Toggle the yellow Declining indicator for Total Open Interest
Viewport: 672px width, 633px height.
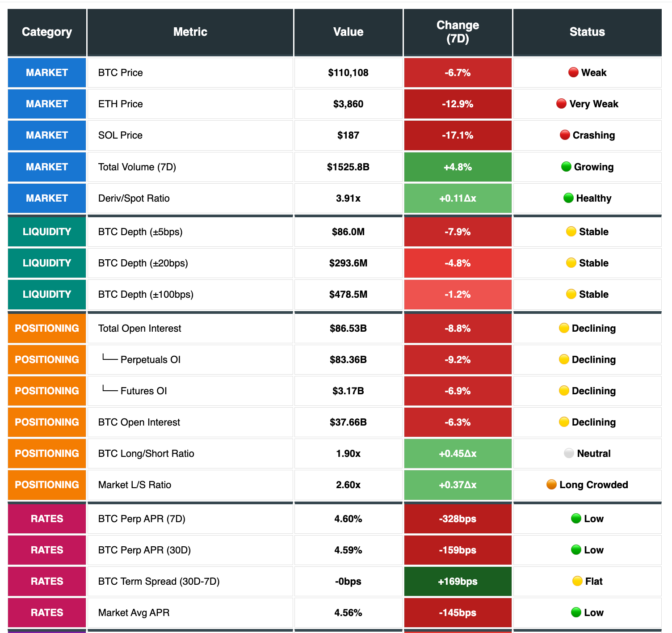tap(564, 328)
